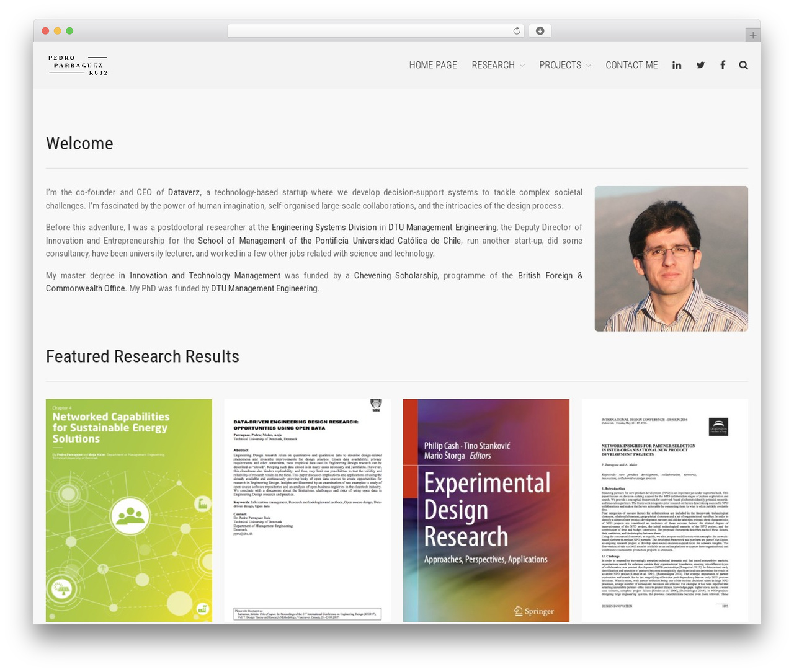
Task: Click the browser address bar
Action: point(376,31)
